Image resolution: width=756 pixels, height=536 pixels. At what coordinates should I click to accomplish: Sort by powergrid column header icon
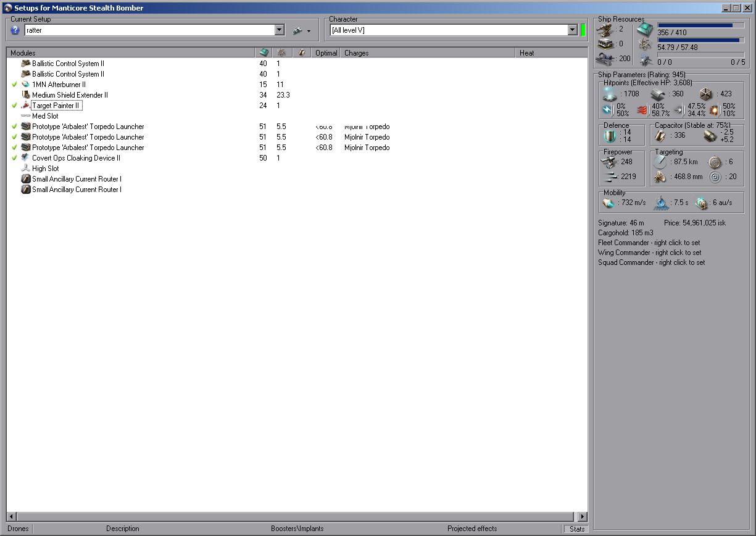(282, 53)
